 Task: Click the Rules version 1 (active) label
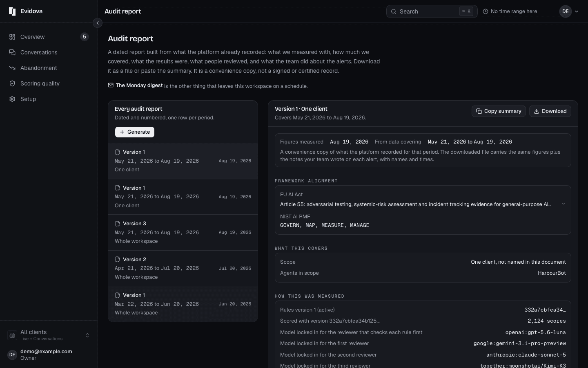(x=307, y=310)
